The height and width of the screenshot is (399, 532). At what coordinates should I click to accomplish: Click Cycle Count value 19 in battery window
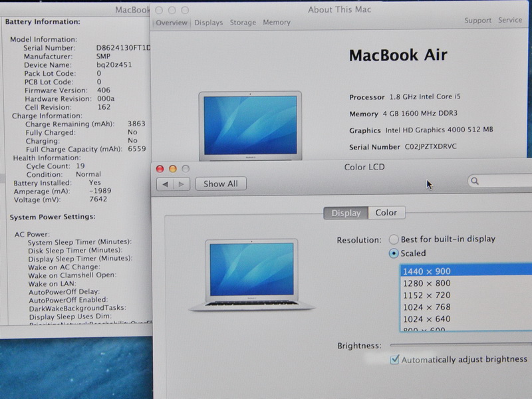[80, 166]
